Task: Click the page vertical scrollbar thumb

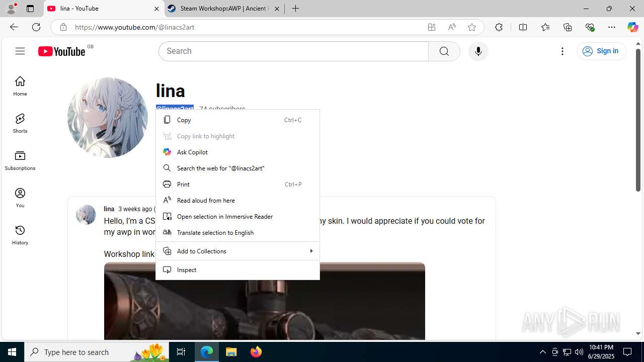Action: tap(638, 120)
